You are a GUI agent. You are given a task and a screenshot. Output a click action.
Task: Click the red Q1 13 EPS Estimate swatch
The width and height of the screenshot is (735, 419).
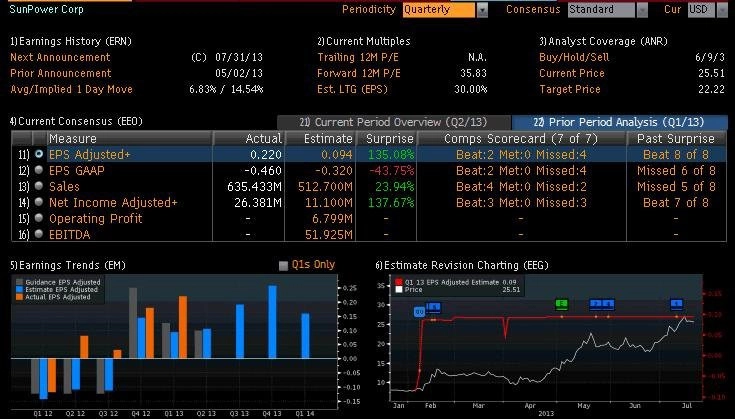click(399, 282)
